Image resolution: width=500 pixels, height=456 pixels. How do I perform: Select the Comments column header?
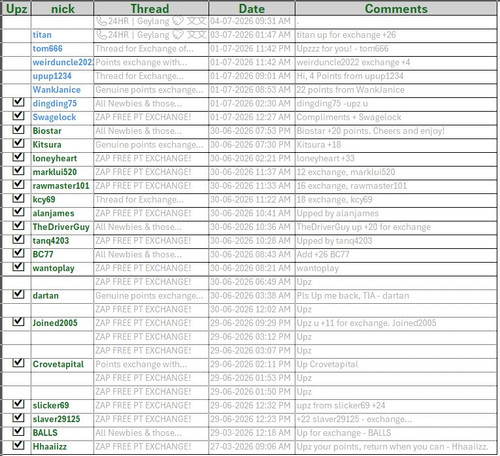coord(396,9)
